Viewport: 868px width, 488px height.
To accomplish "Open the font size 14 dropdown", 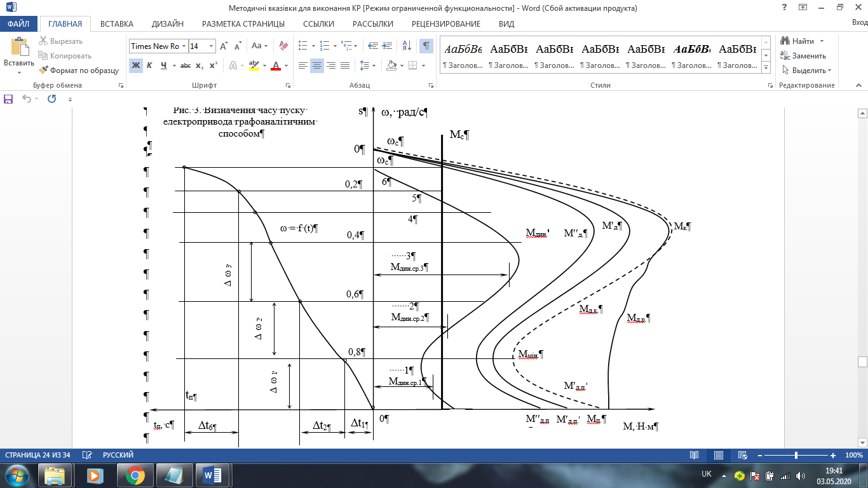I will [x=211, y=46].
